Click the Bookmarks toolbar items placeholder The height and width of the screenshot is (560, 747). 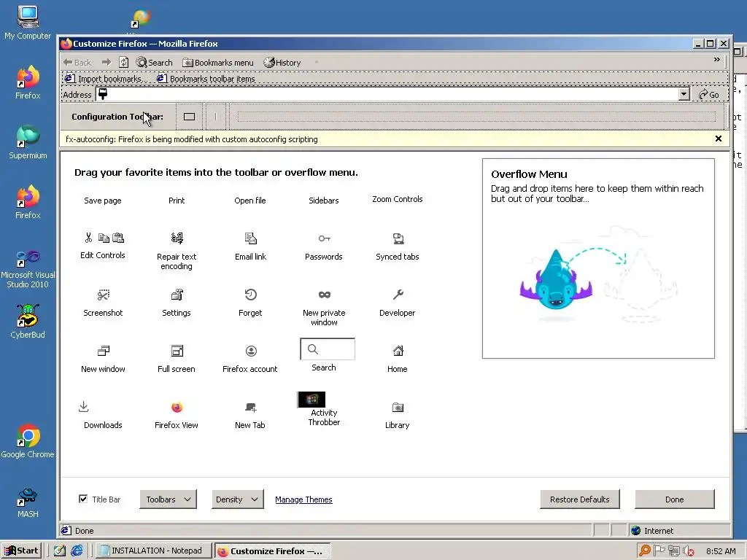pyautogui.click(x=206, y=79)
